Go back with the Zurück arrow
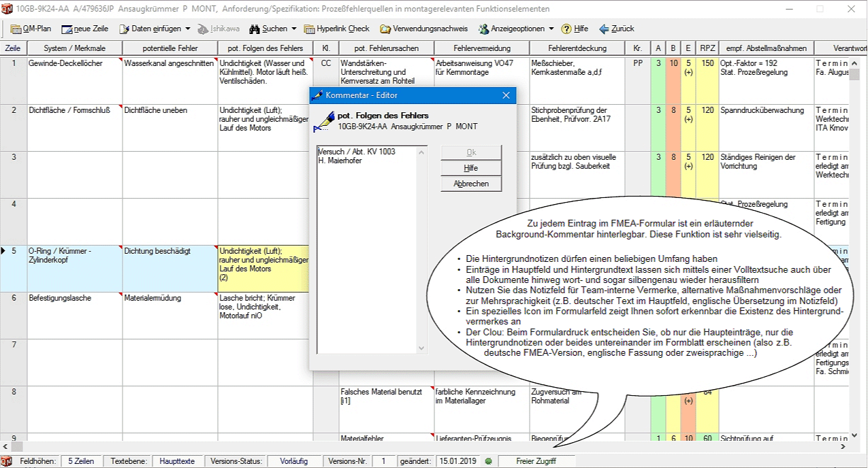 (x=616, y=29)
